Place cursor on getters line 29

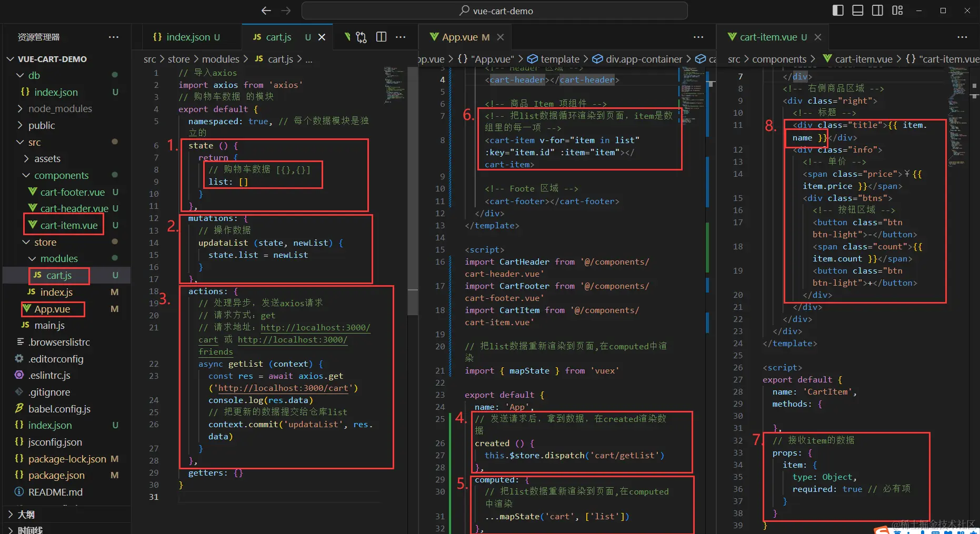[x=215, y=473]
